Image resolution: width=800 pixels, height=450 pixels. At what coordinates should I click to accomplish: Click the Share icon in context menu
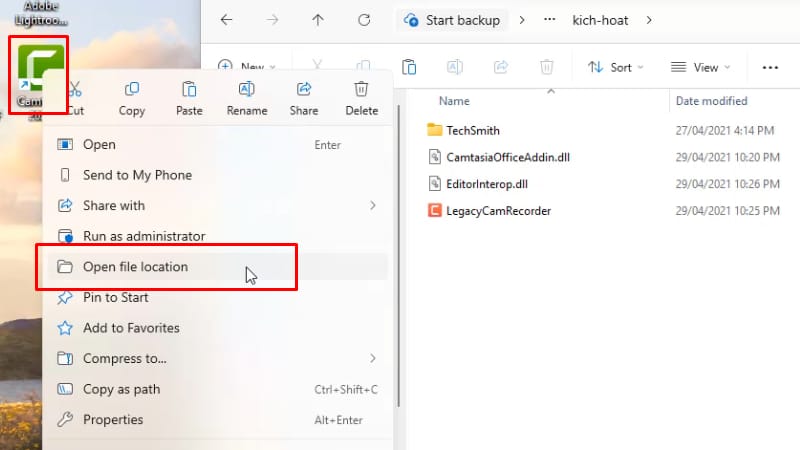tap(304, 89)
